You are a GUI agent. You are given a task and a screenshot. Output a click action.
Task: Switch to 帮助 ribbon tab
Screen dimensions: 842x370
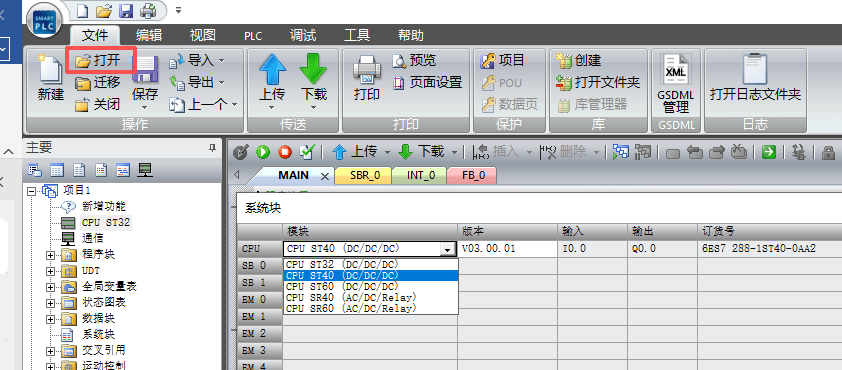click(411, 36)
